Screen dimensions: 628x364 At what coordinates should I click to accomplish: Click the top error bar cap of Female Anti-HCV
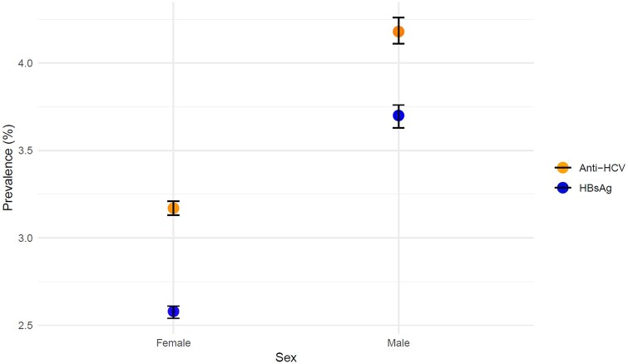click(x=173, y=201)
